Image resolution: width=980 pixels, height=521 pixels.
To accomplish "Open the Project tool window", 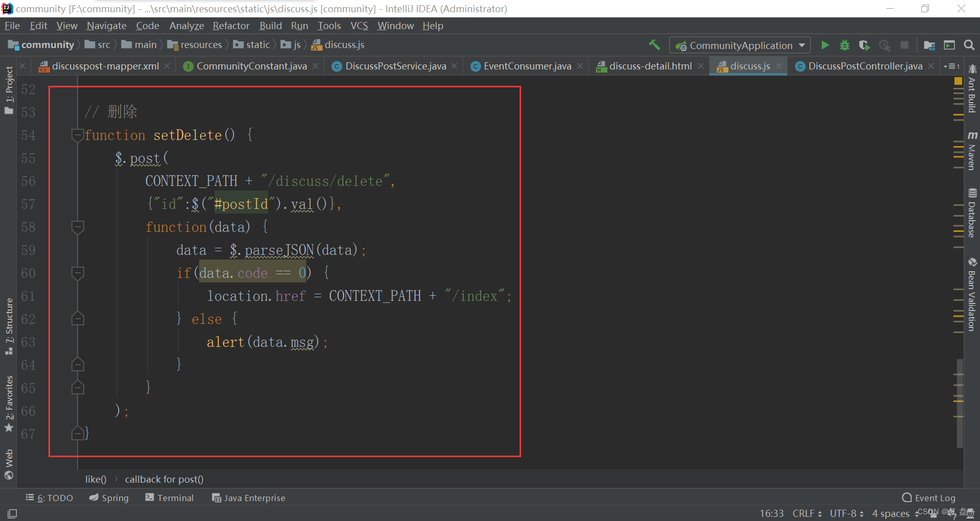I will click(9, 90).
